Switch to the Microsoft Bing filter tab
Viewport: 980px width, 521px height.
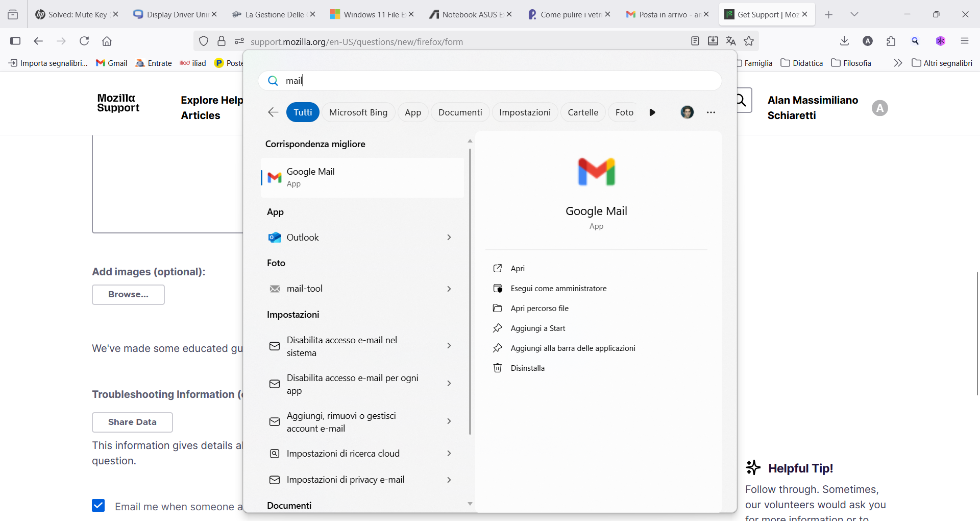(358, 112)
